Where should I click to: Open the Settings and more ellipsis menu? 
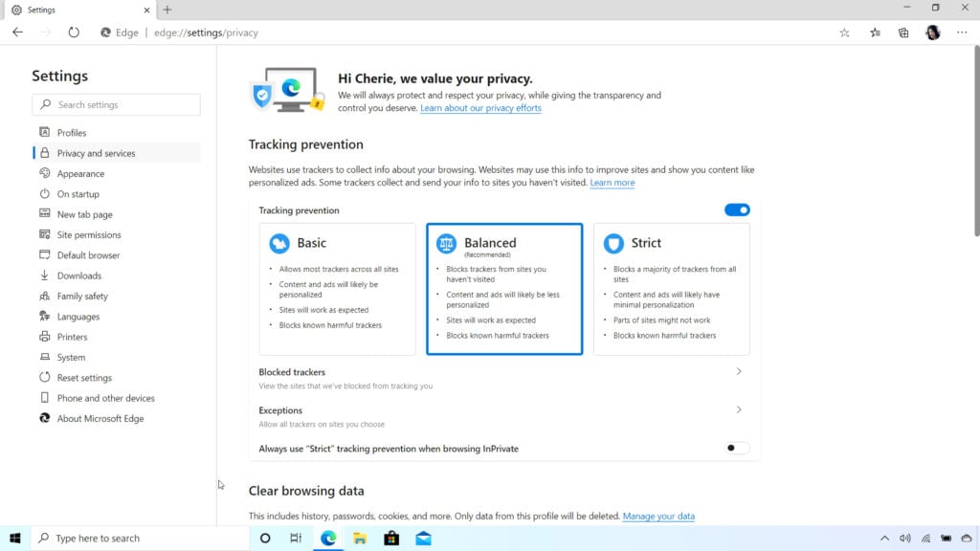(962, 33)
